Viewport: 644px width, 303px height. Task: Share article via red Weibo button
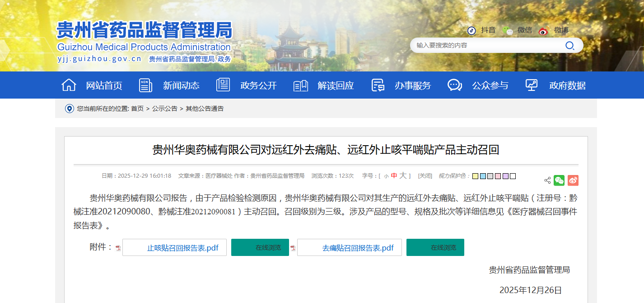coord(573,180)
